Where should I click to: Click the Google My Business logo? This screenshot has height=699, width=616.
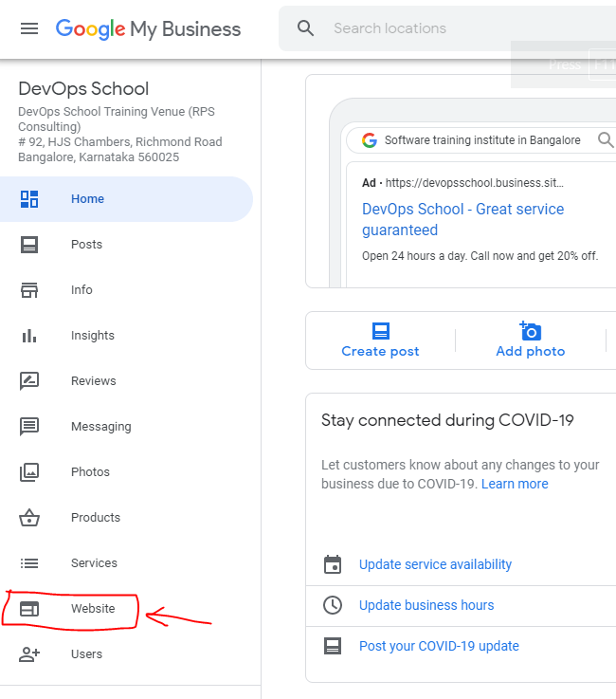(148, 29)
